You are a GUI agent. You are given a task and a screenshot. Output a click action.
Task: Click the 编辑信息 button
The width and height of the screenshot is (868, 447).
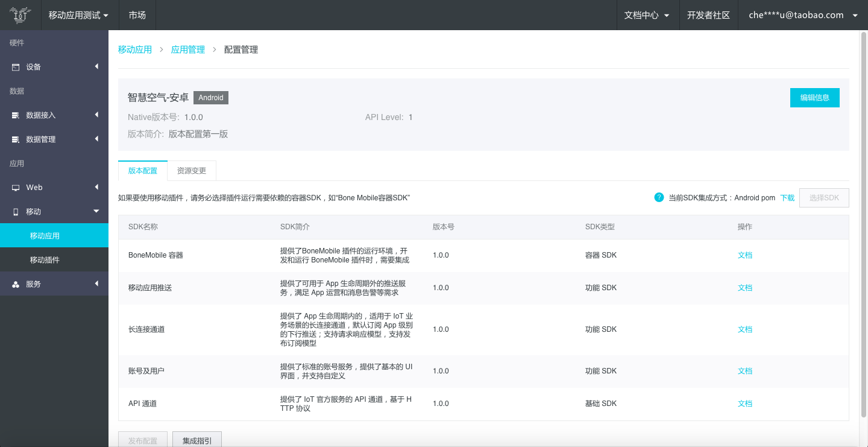pyautogui.click(x=815, y=98)
